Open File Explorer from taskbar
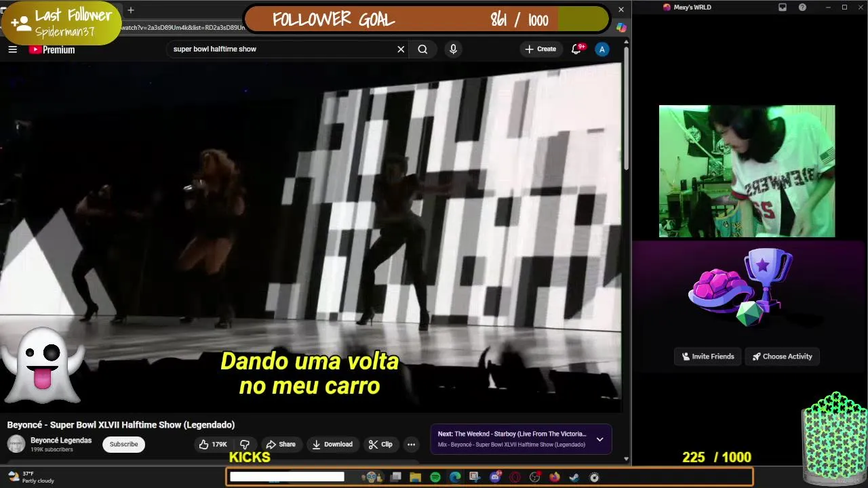Image resolution: width=868 pixels, height=488 pixels. tap(416, 477)
